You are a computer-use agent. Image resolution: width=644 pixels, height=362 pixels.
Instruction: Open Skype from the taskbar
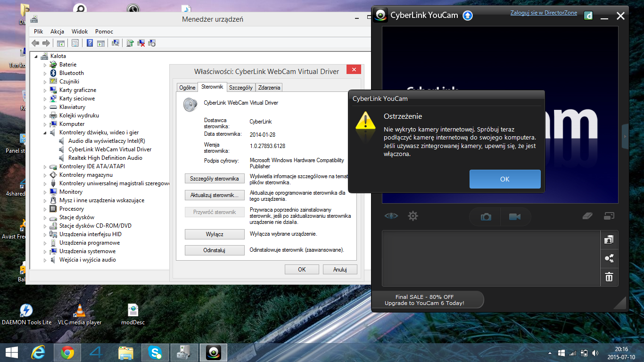[x=155, y=352]
